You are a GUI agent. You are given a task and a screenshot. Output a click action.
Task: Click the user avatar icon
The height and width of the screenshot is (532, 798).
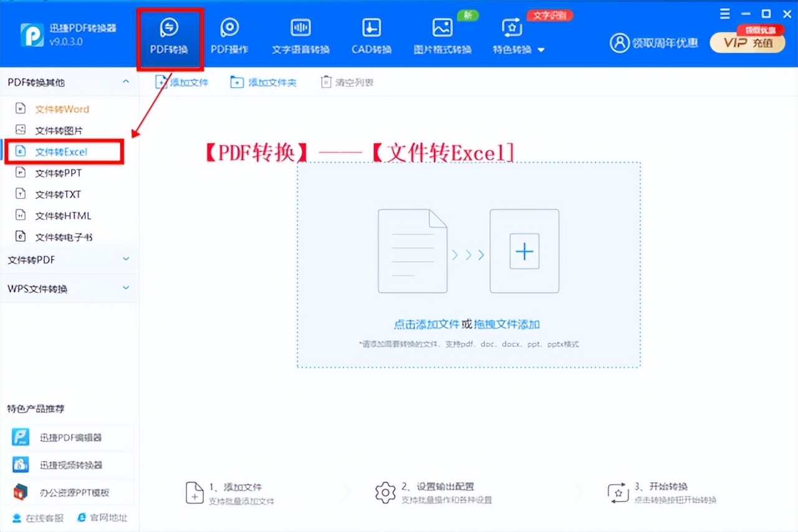click(619, 43)
